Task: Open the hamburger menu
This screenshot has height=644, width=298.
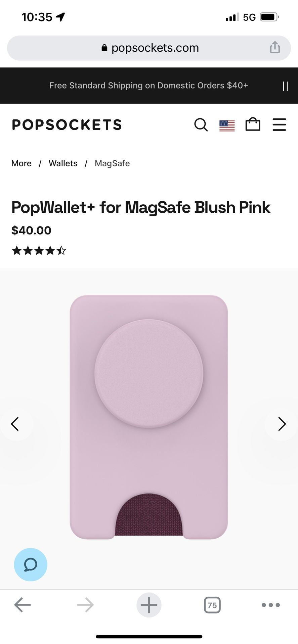Action: (279, 124)
